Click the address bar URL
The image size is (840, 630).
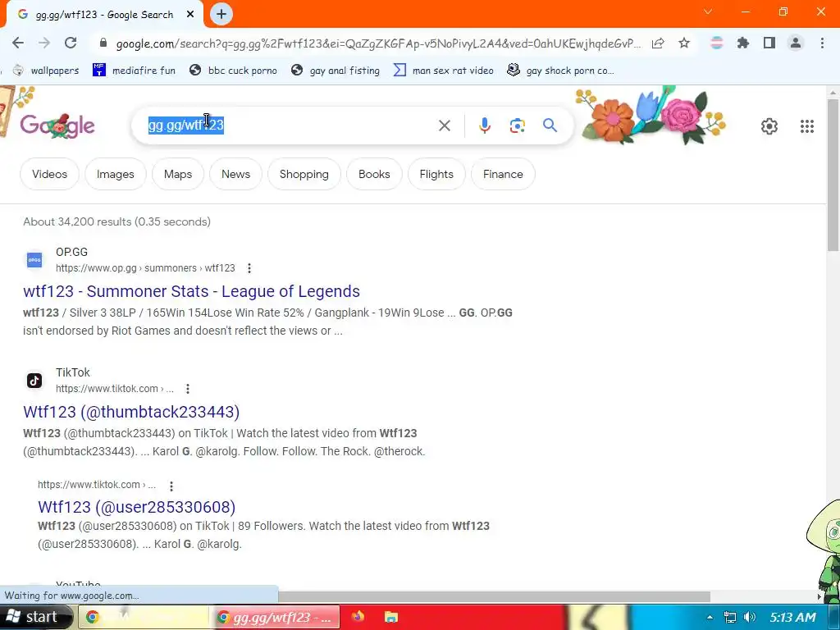pyautogui.click(x=378, y=43)
